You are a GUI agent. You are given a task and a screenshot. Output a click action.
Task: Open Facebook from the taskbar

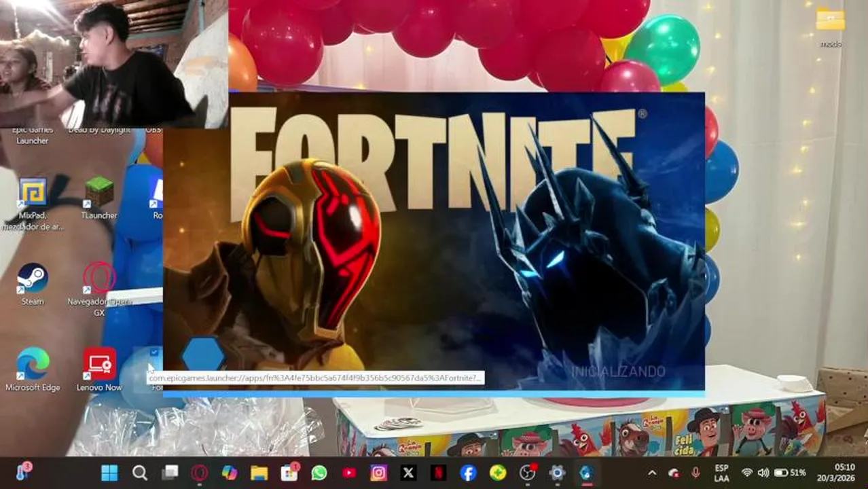468,473
